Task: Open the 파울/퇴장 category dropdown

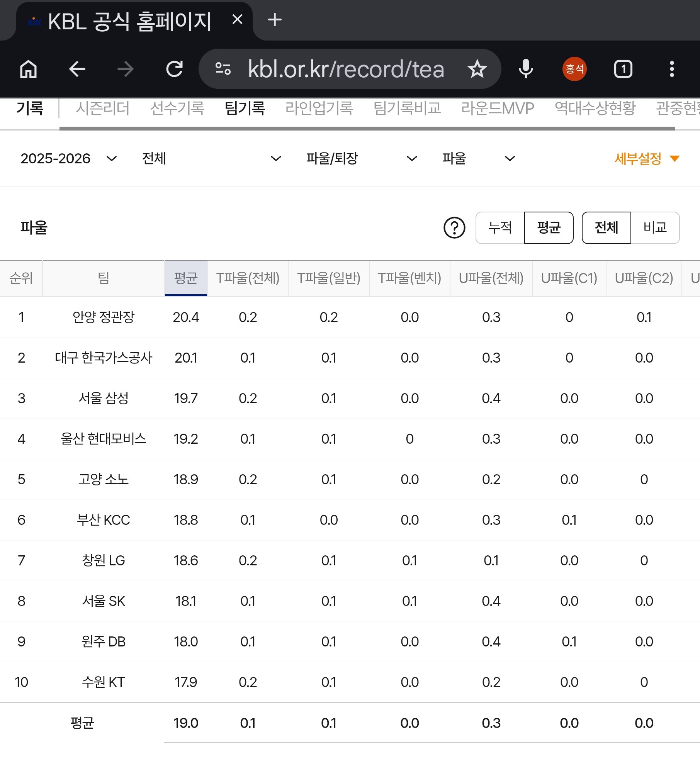Action: [x=362, y=159]
